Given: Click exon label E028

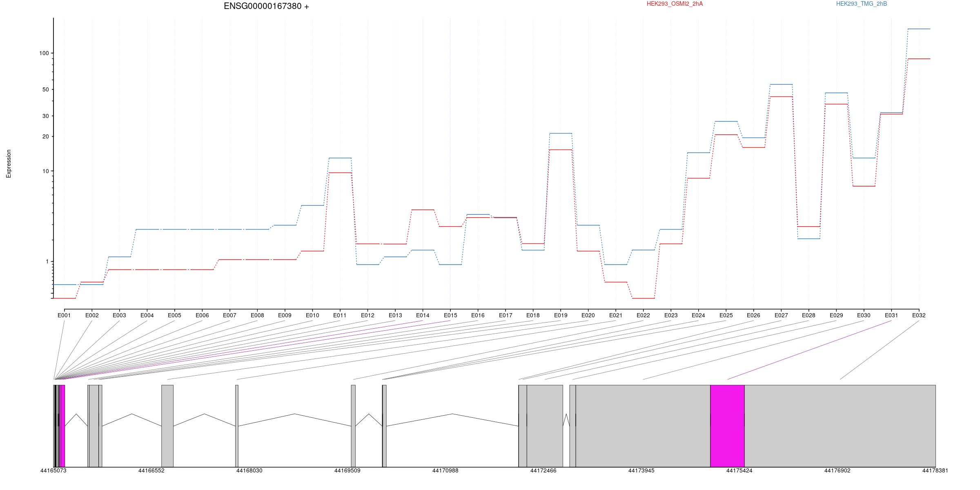Looking at the screenshot, I should pos(808,315).
